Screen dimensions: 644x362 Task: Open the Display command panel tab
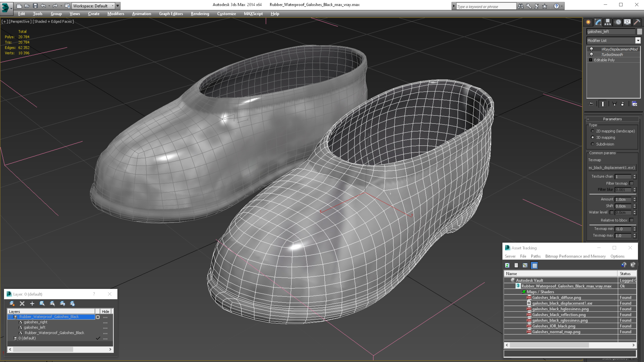[x=627, y=22]
